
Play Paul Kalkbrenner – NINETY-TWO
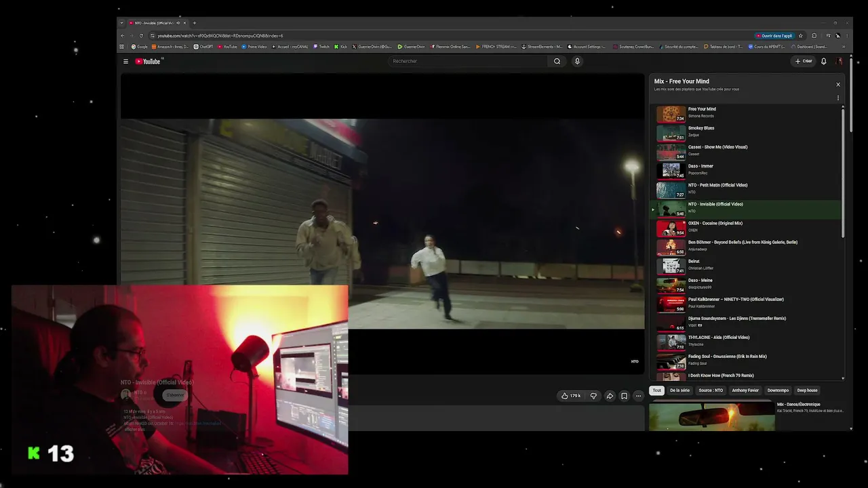coord(745,304)
